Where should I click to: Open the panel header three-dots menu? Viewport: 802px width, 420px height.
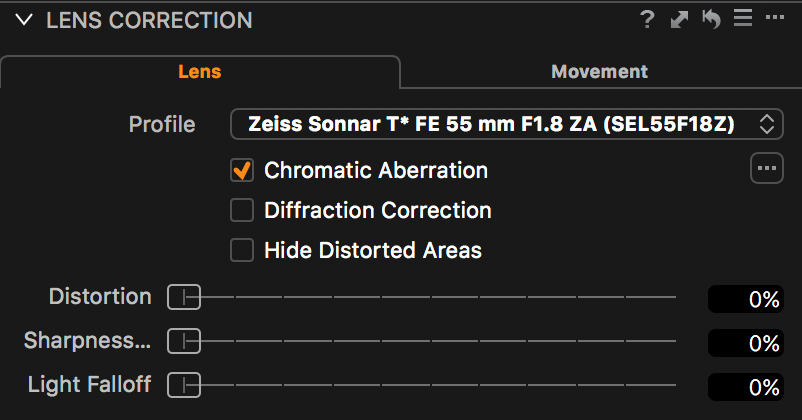coord(775,17)
